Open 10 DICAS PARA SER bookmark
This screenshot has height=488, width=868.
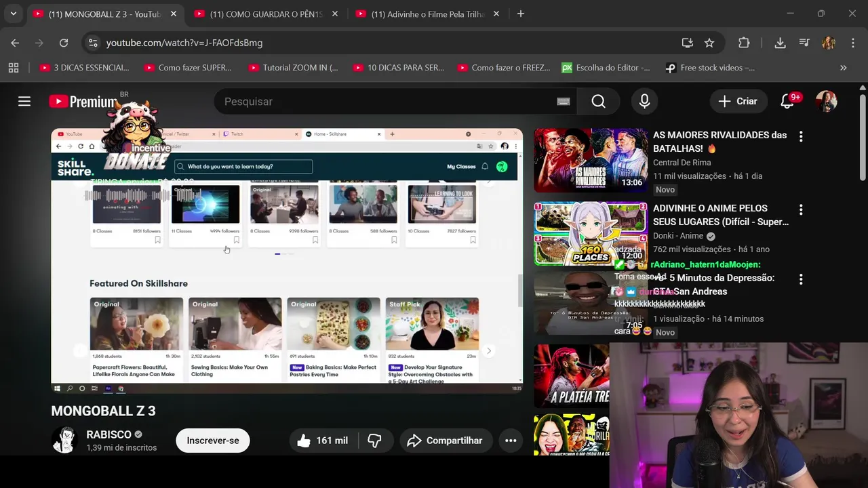[398, 68]
